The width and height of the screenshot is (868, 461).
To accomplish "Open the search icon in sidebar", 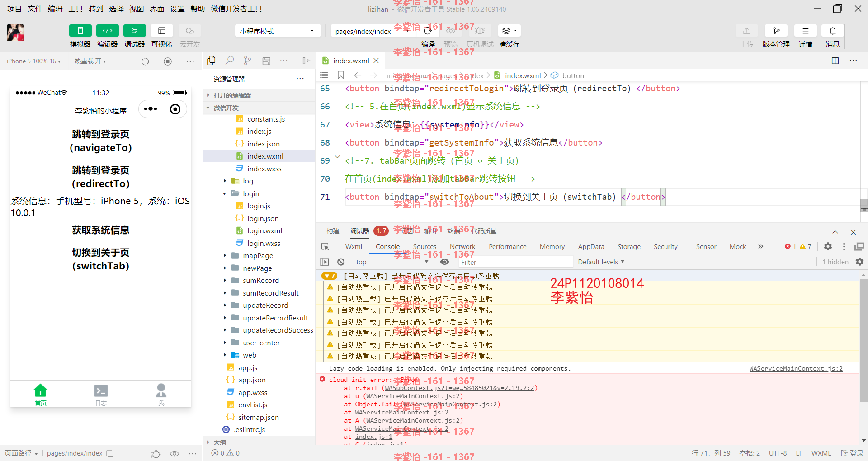I will 230,61.
